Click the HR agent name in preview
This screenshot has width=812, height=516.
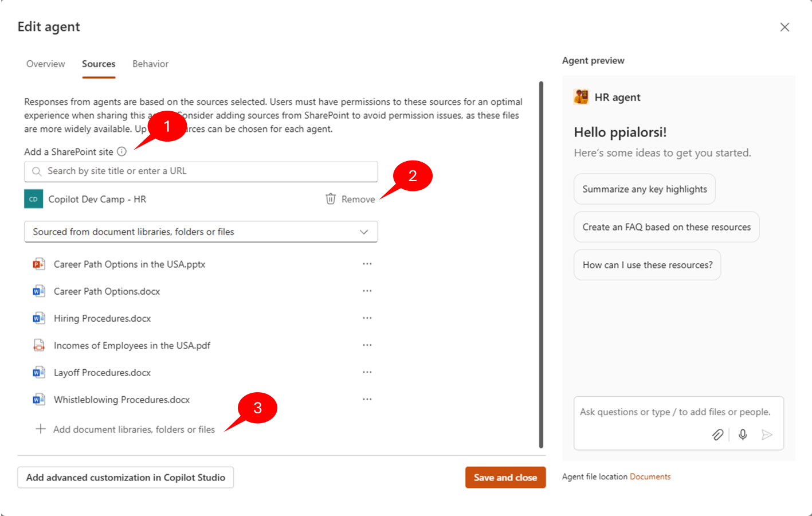point(618,97)
